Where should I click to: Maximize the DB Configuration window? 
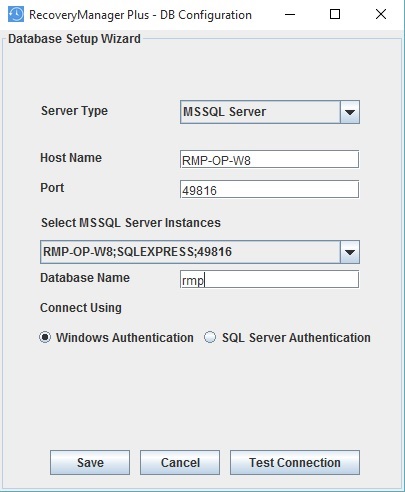(x=335, y=14)
